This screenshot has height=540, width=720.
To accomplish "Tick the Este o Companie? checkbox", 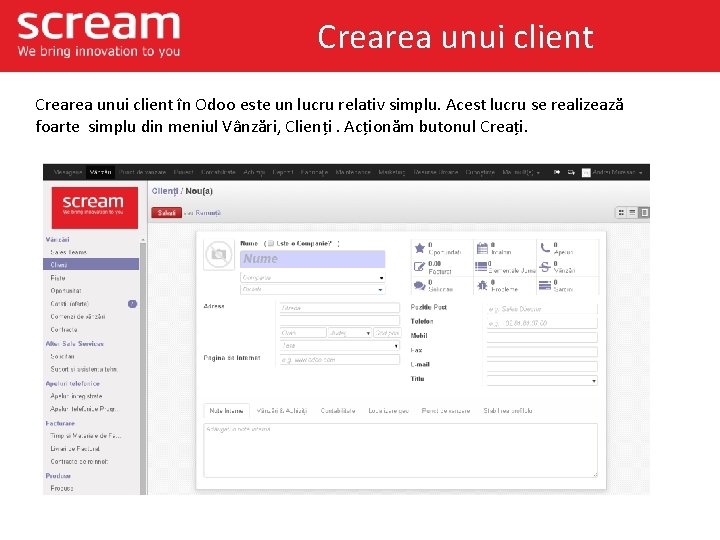I will tap(271, 243).
